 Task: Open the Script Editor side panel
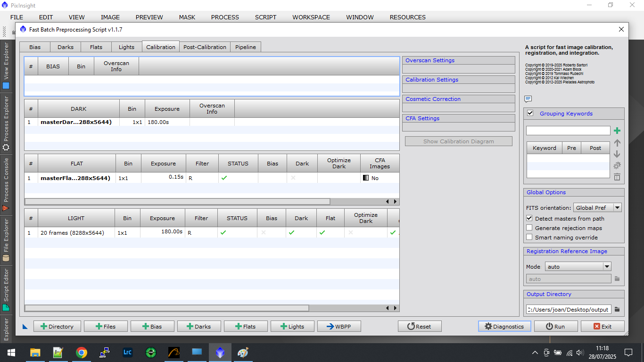[6, 290]
